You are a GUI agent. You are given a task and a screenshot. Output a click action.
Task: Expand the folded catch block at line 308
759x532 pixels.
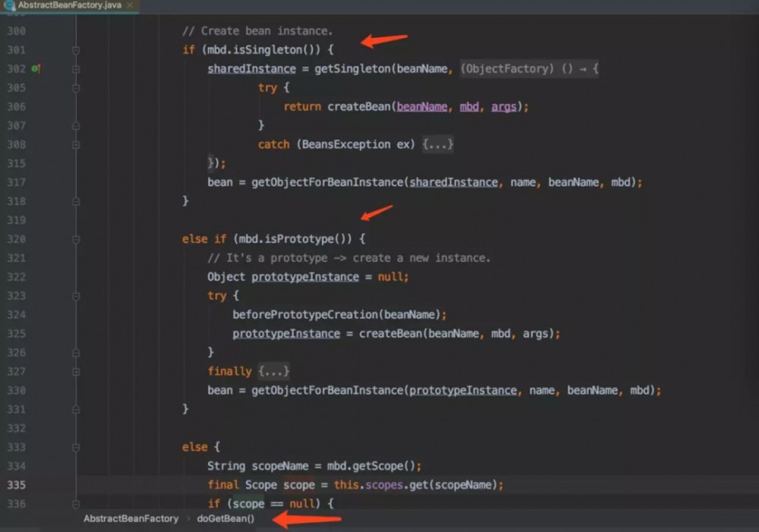coord(76,145)
